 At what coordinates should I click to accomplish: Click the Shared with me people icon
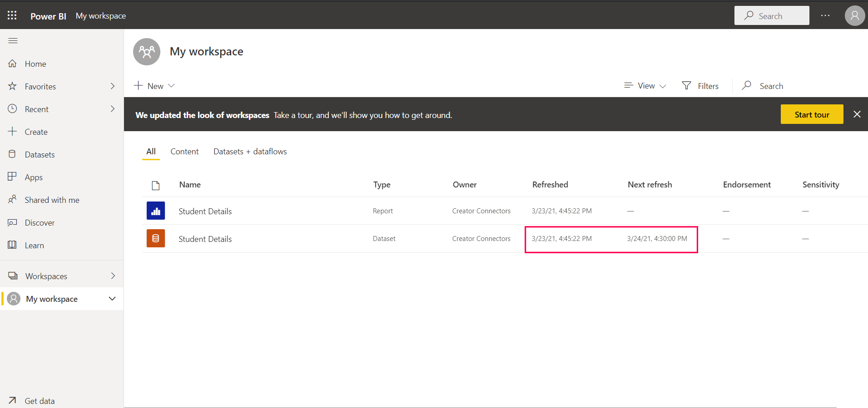(x=13, y=200)
